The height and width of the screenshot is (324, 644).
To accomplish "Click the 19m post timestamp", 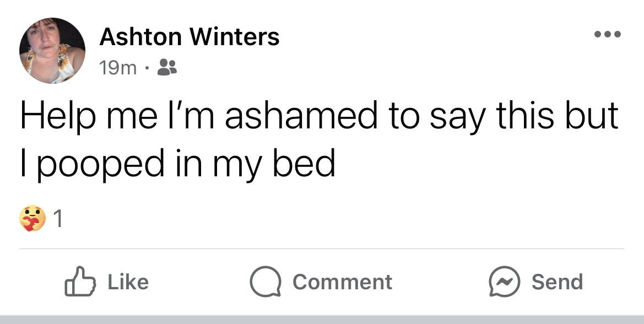I will pyautogui.click(x=118, y=68).
